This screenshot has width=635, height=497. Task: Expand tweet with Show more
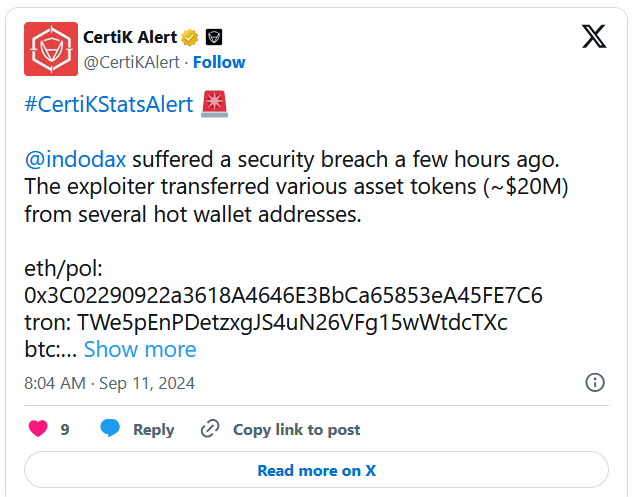(140, 349)
